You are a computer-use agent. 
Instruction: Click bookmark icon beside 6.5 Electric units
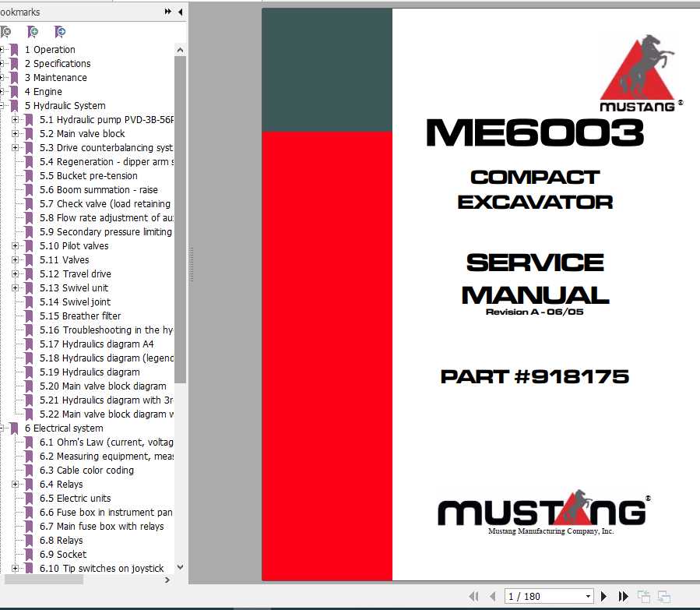29,498
